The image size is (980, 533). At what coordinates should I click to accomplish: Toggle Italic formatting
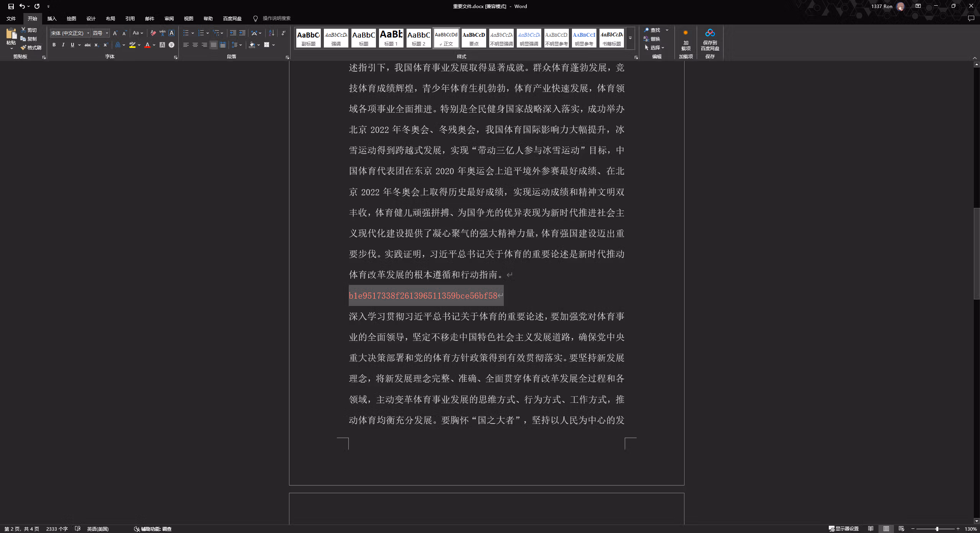[x=63, y=45]
